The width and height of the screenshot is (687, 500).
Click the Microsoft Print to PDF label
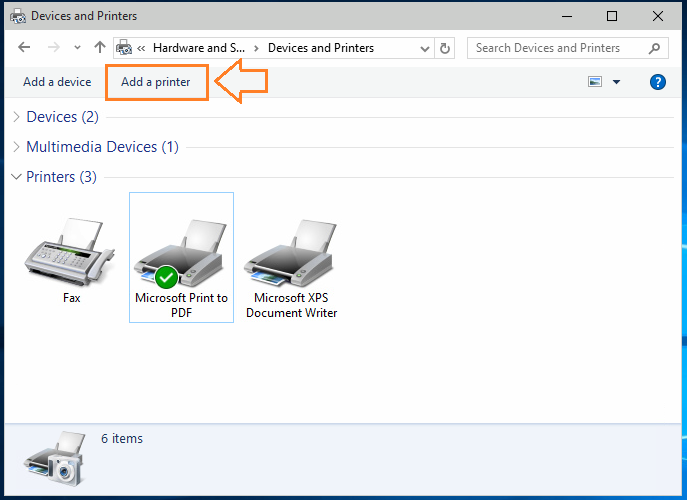point(181,305)
